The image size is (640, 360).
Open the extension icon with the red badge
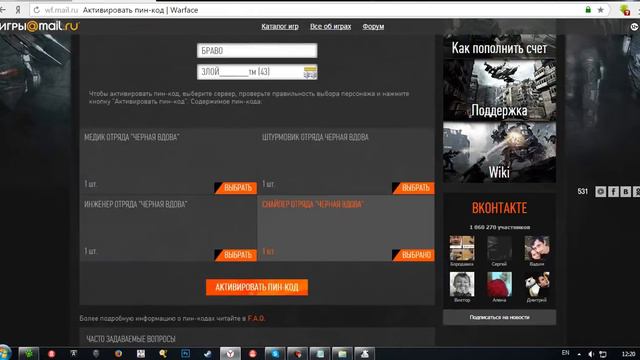point(624,10)
